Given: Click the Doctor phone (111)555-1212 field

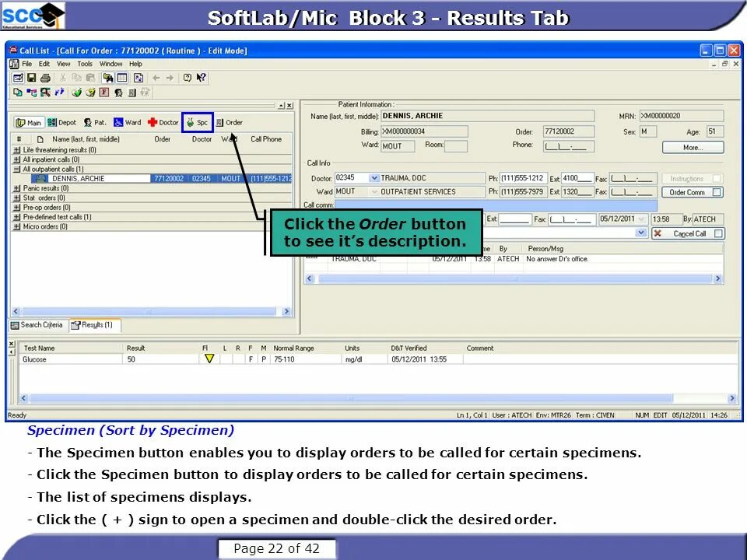Looking at the screenshot, I should 523,179.
